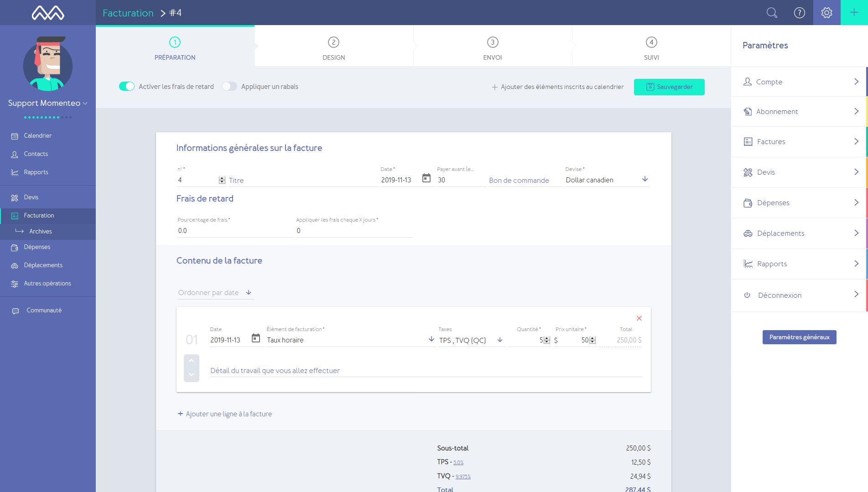868x492 pixels.
Task: Open the invoice date calendar picker
Action: point(426,178)
